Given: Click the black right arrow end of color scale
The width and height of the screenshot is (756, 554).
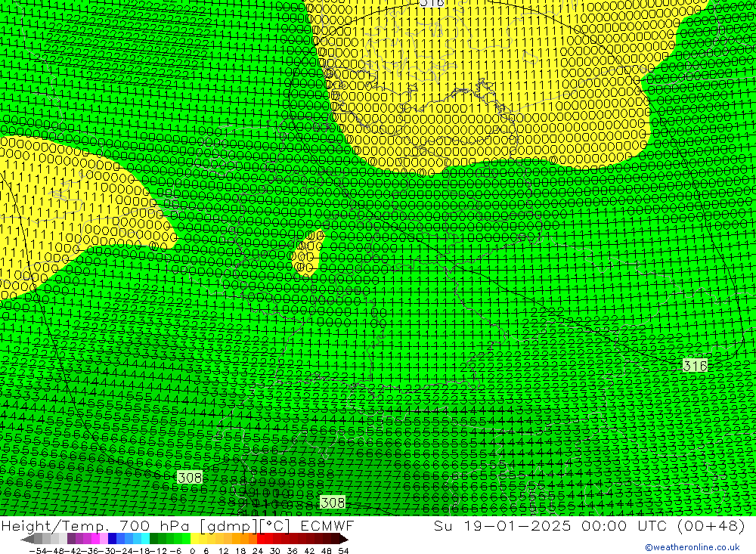Looking at the screenshot, I should pyautogui.click(x=344, y=540).
